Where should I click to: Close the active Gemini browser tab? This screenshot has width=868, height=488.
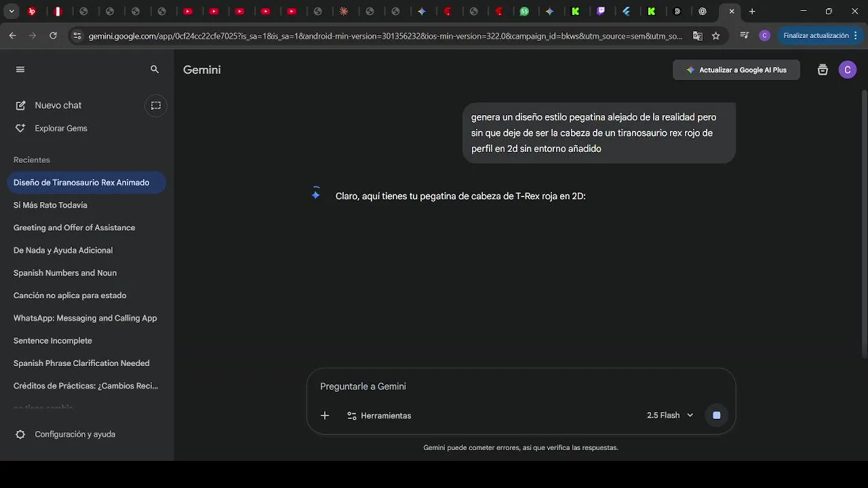pos(732,12)
